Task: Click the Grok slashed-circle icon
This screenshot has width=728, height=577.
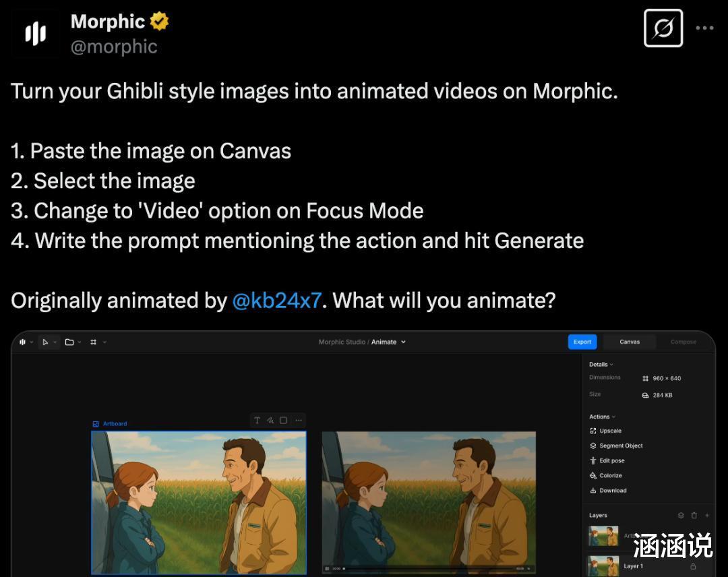Action: tap(663, 28)
